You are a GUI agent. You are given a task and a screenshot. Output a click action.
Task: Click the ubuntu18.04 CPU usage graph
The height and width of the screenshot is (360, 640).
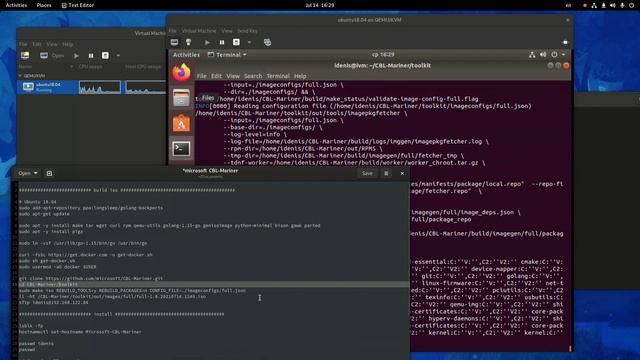pos(100,87)
